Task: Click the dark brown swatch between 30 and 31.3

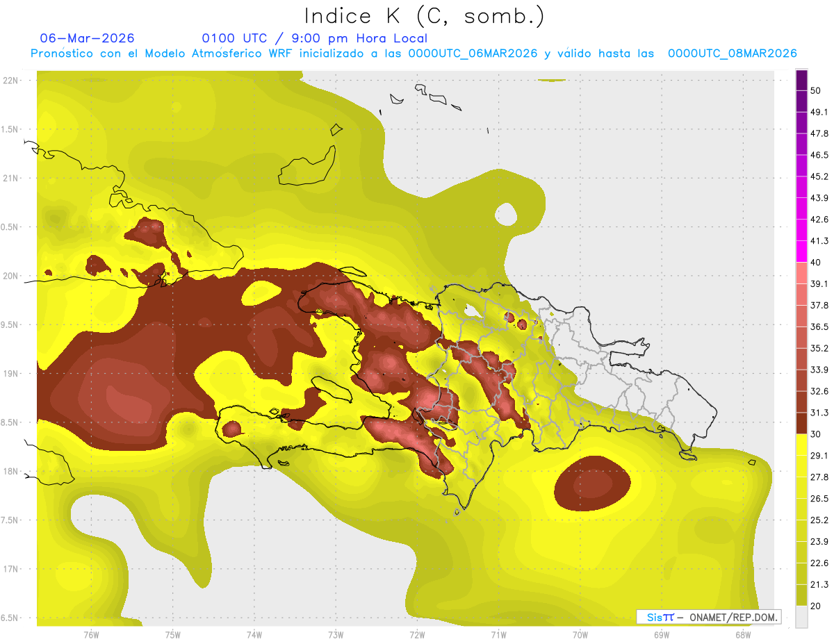Action: point(802,424)
